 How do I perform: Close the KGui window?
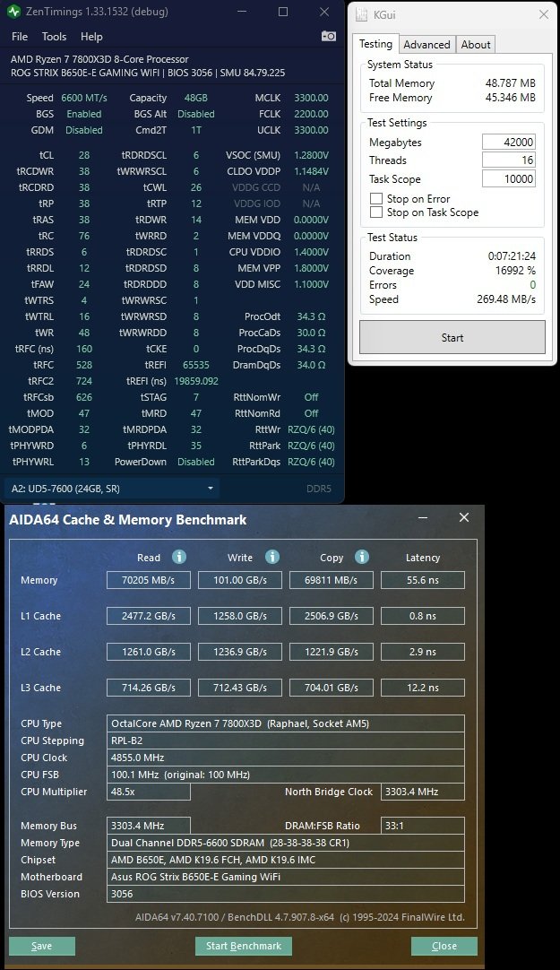[544, 14]
